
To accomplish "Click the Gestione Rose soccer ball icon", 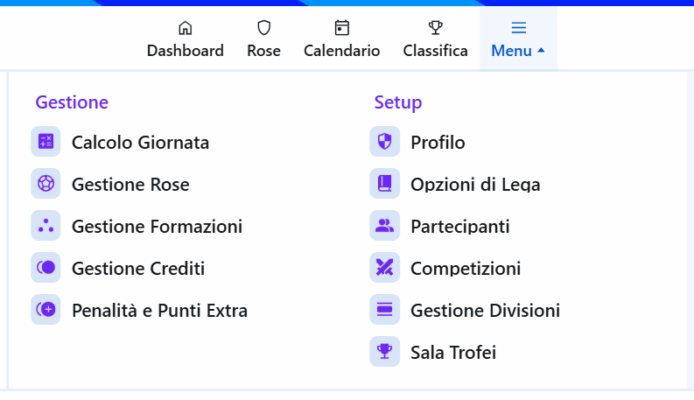I will point(46,184).
